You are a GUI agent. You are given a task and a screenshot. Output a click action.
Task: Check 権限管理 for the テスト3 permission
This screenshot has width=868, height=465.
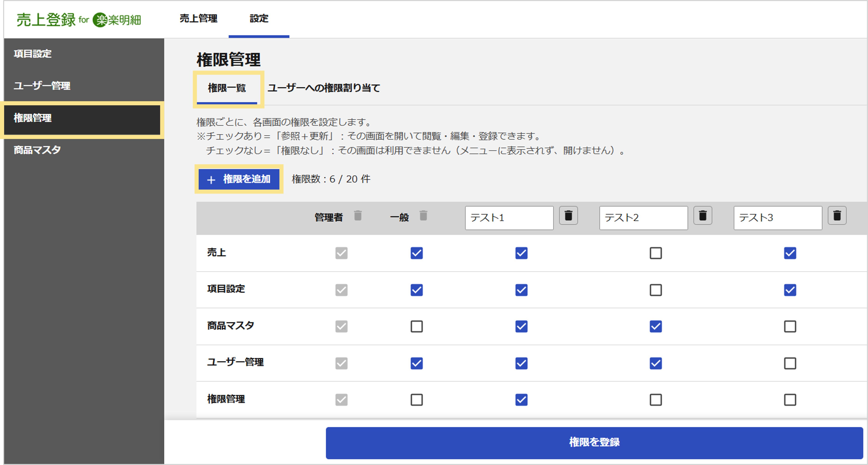coord(790,400)
